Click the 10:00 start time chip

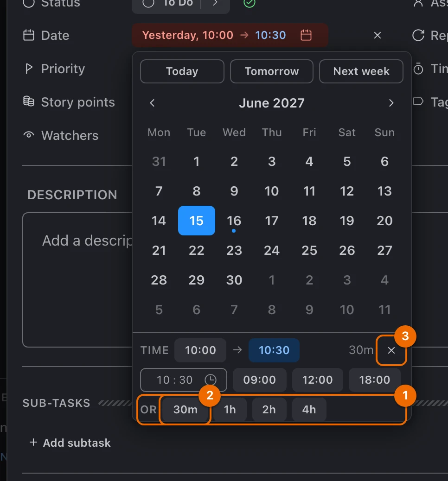pos(200,350)
